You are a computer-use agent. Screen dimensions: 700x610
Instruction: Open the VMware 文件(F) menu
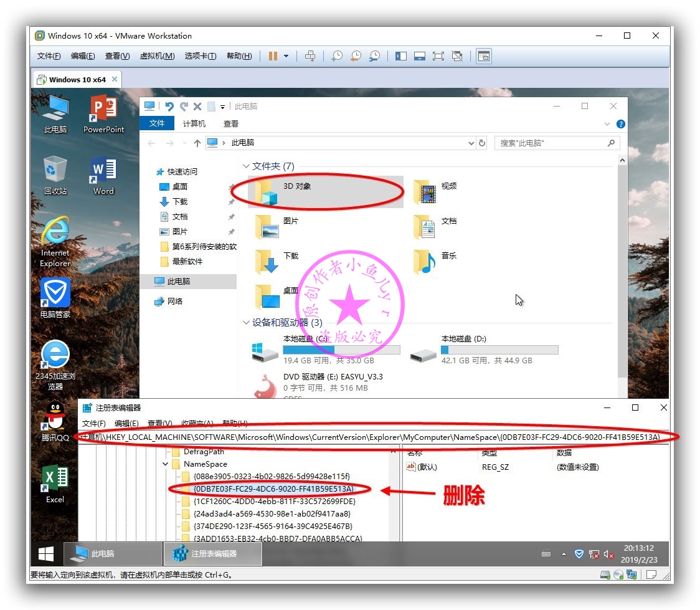[49, 56]
